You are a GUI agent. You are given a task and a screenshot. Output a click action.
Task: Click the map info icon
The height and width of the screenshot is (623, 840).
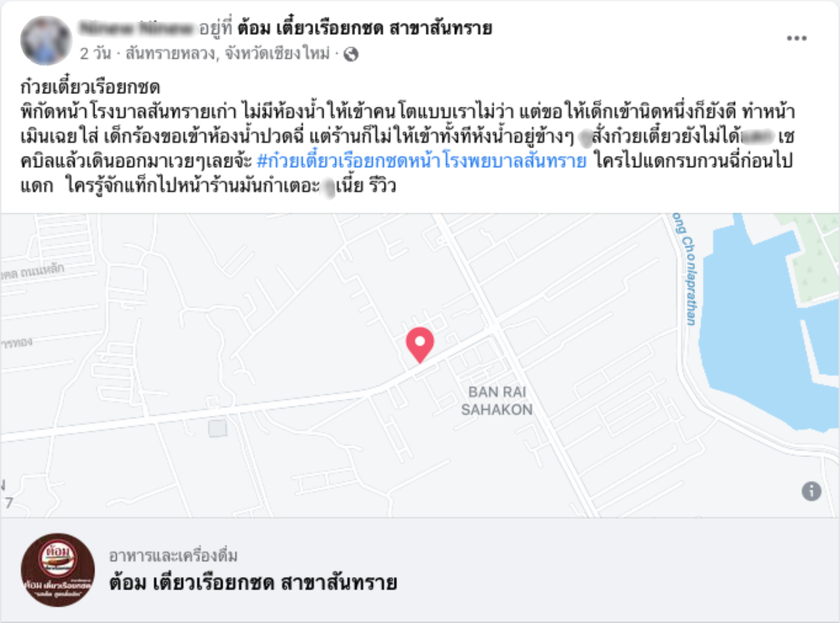[811, 491]
